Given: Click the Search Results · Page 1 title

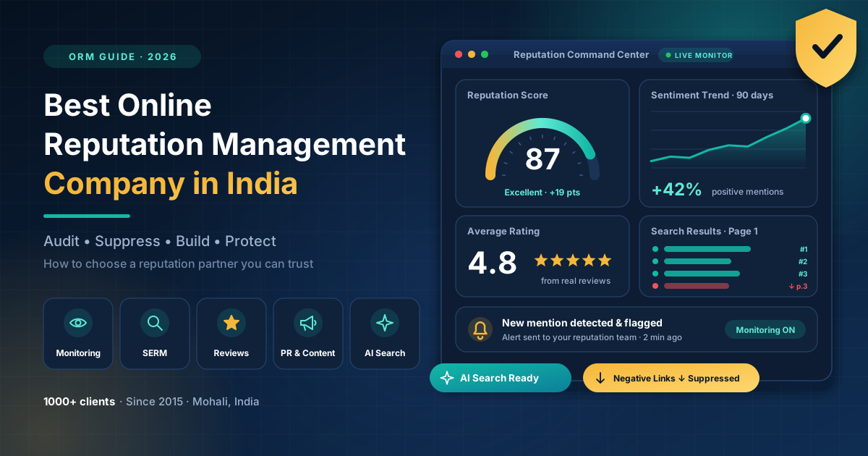Looking at the screenshot, I should tap(705, 232).
